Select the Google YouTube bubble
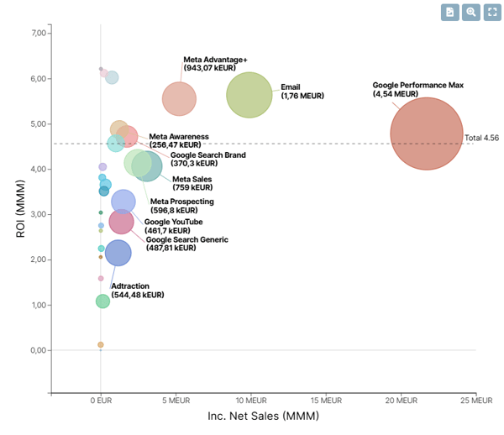Screen dimensions: 504x435 (123, 202)
